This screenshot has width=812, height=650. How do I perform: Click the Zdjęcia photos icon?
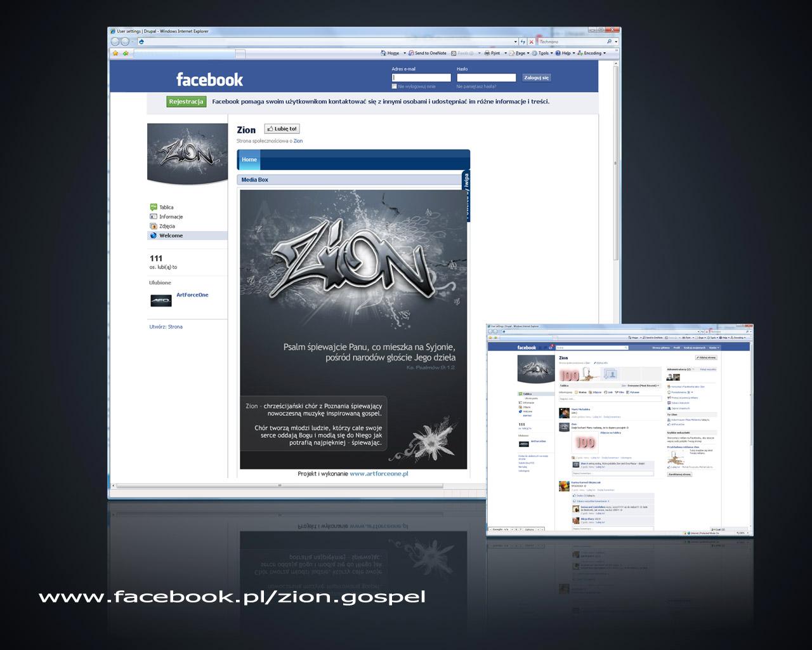[154, 226]
